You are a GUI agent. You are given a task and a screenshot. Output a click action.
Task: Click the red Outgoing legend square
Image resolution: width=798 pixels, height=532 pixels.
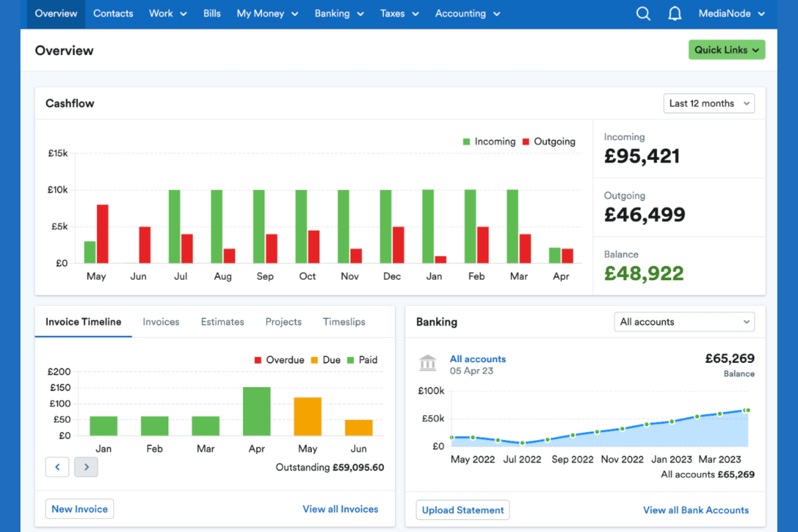click(526, 142)
